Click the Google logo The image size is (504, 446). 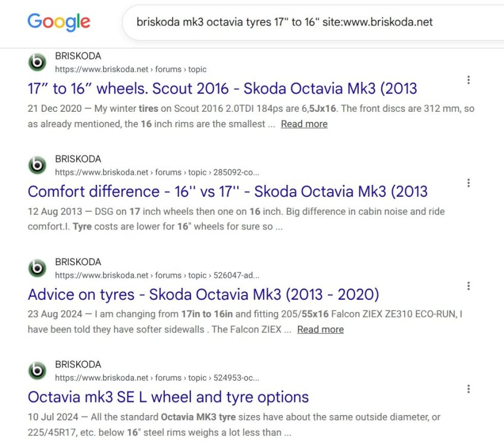click(x=59, y=22)
